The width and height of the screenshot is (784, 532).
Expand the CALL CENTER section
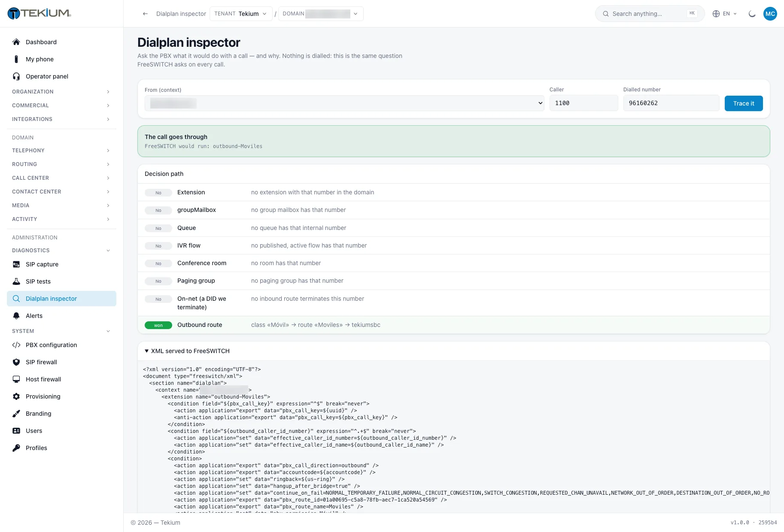pos(61,178)
